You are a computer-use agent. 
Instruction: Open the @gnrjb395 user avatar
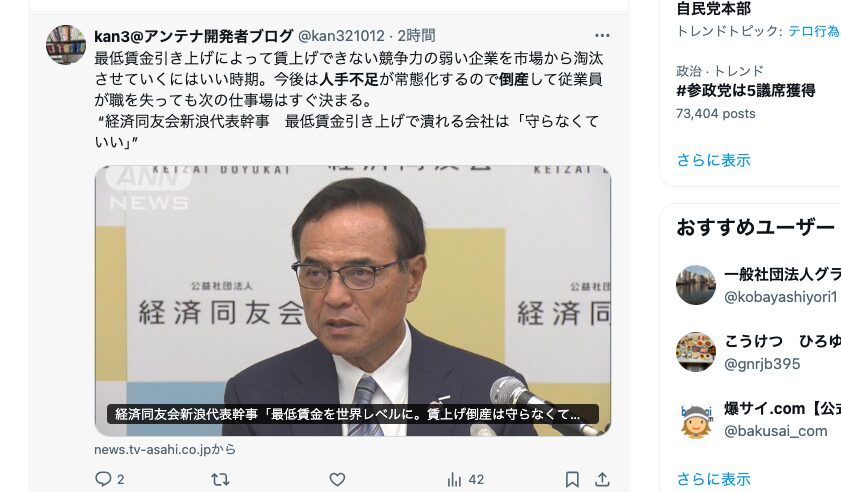[x=696, y=351]
